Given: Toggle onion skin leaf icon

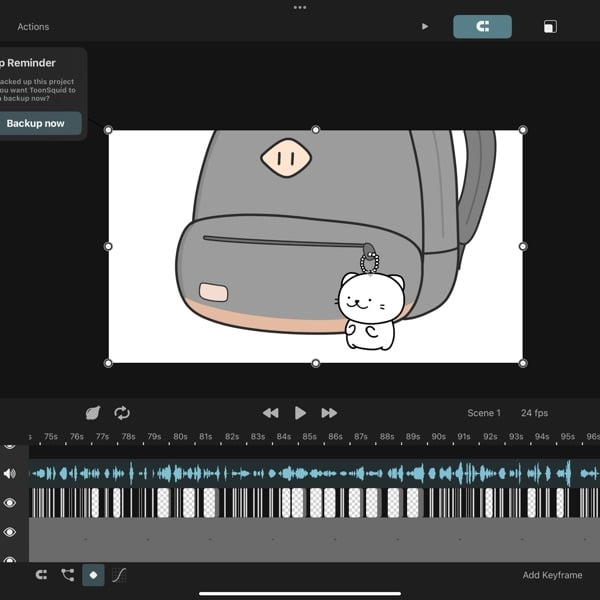Looking at the screenshot, I should click(93, 413).
